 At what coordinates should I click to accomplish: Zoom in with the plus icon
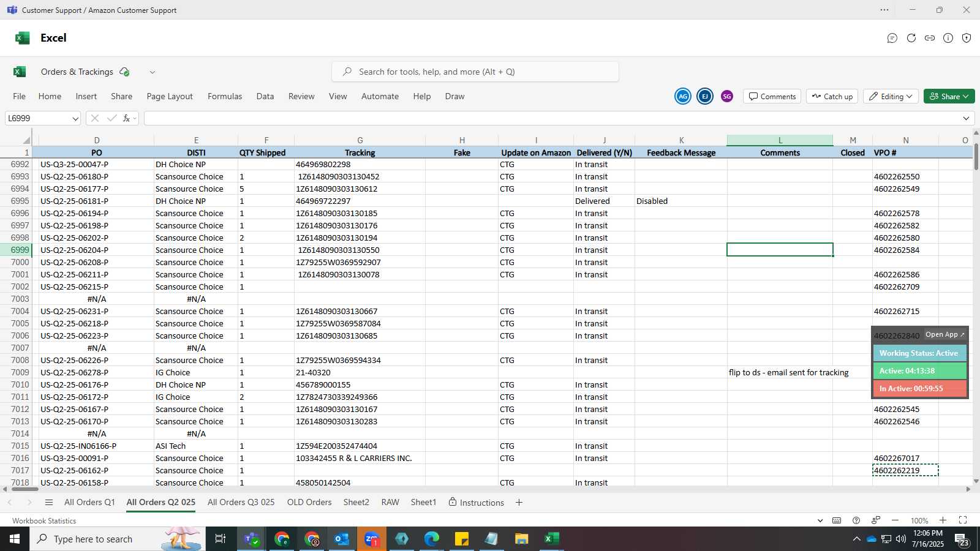(943, 520)
